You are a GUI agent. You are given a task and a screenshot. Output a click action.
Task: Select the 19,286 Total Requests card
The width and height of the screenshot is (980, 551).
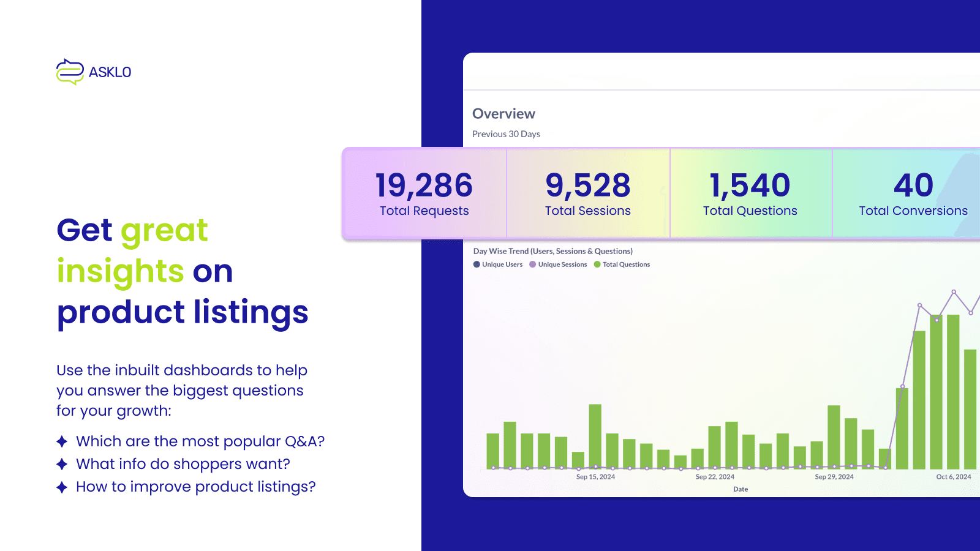point(424,193)
